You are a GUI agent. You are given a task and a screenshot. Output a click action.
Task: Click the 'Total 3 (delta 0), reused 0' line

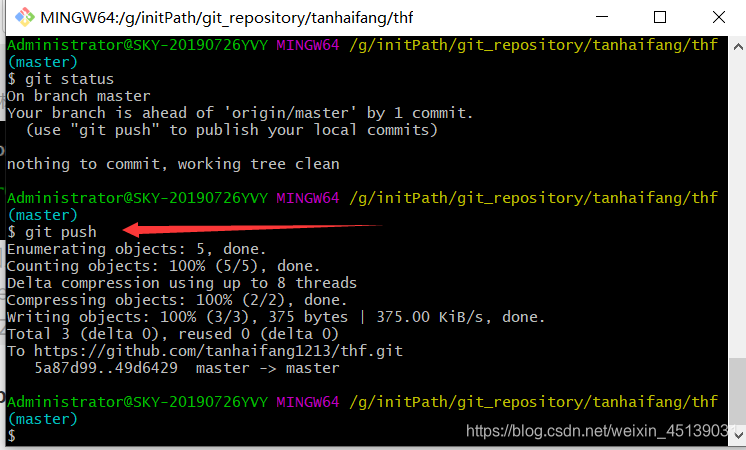[x=173, y=334]
